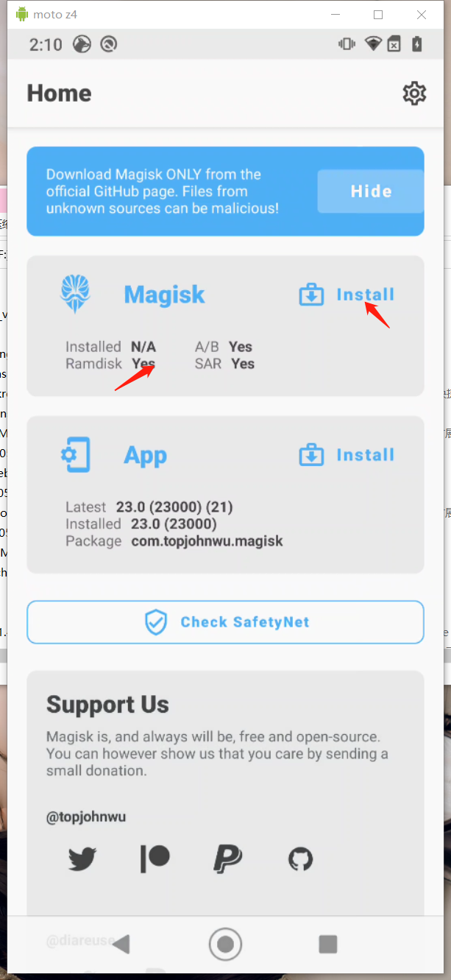Click the Wi-Fi status bar icon
The width and height of the screenshot is (451, 980).
373,44
